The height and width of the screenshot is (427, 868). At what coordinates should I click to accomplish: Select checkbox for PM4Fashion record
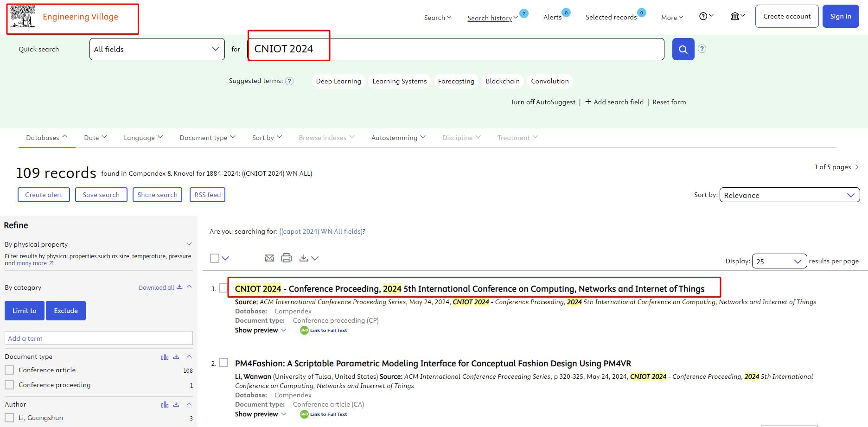click(223, 363)
